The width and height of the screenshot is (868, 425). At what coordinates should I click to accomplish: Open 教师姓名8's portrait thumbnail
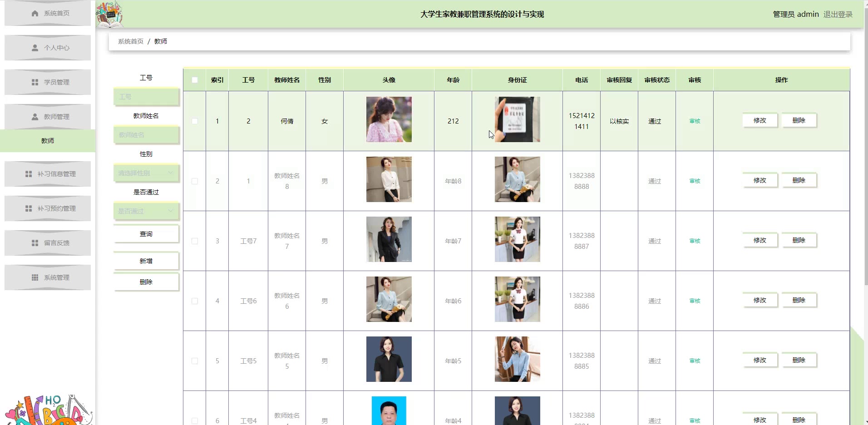(x=389, y=179)
